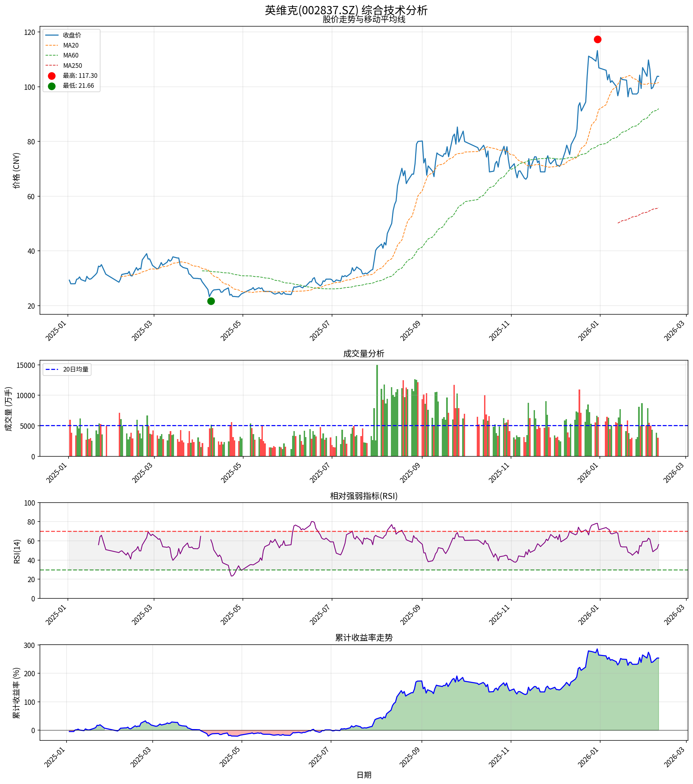Image resolution: width=693 pixels, height=784 pixels.
Task: Click the MA250 red dashed legend entry
Action: pyautogui.click(x=72, y=66)
